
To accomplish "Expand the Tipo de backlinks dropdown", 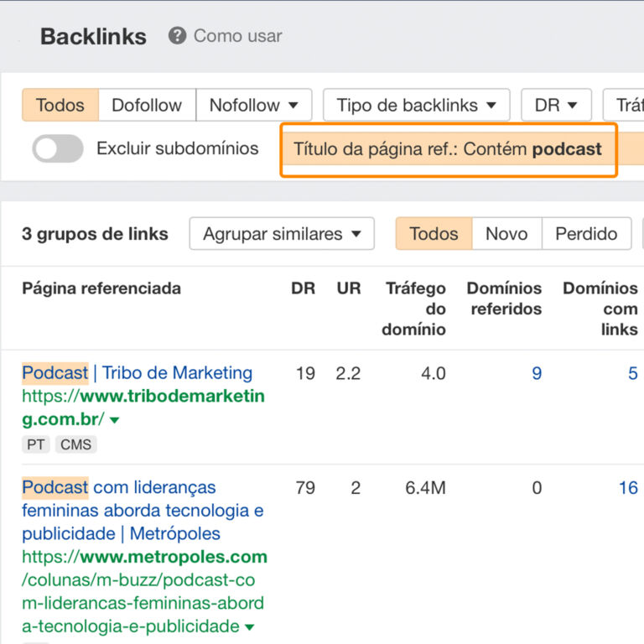I will coord(416,105).
